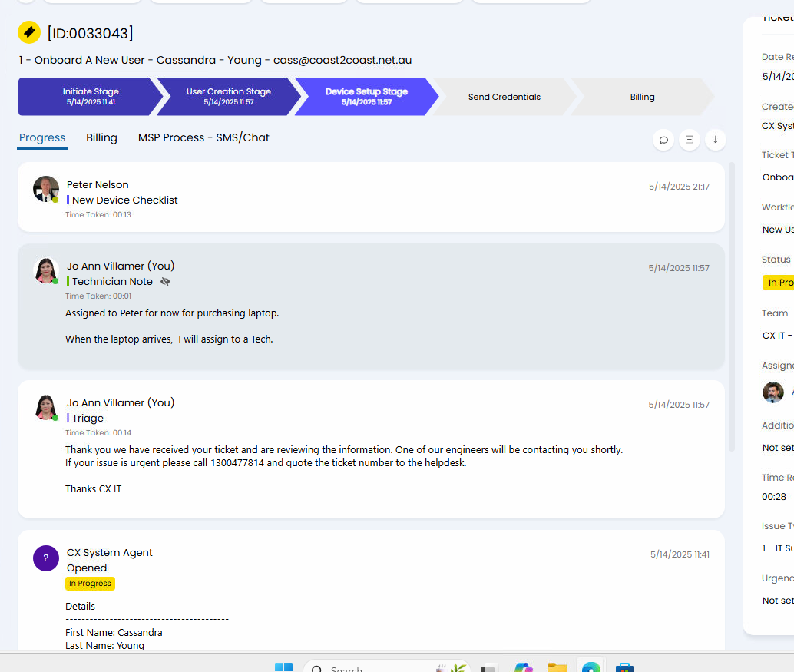Select the Initiate Stage step

pos(91,96)
